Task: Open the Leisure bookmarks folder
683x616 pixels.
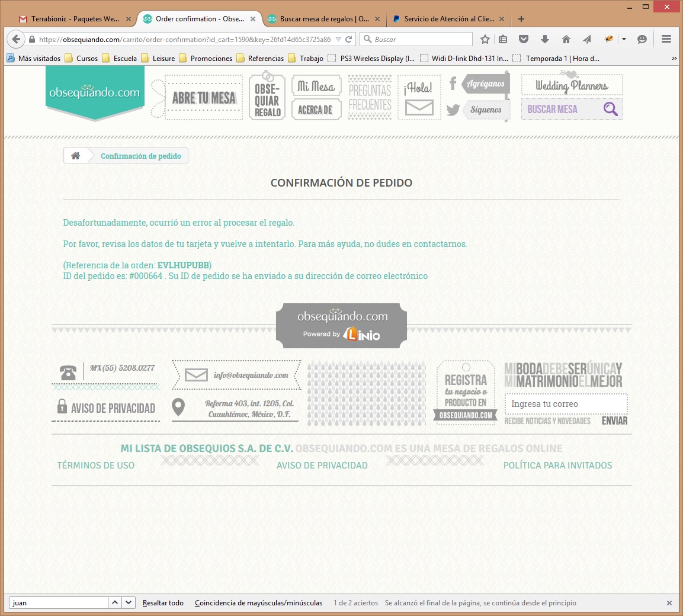Action: coord(158,59)
